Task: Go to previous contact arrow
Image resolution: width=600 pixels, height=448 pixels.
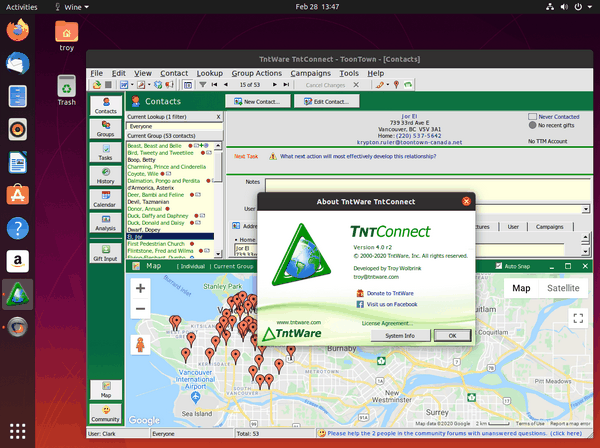Action: [x=226, y=85]
